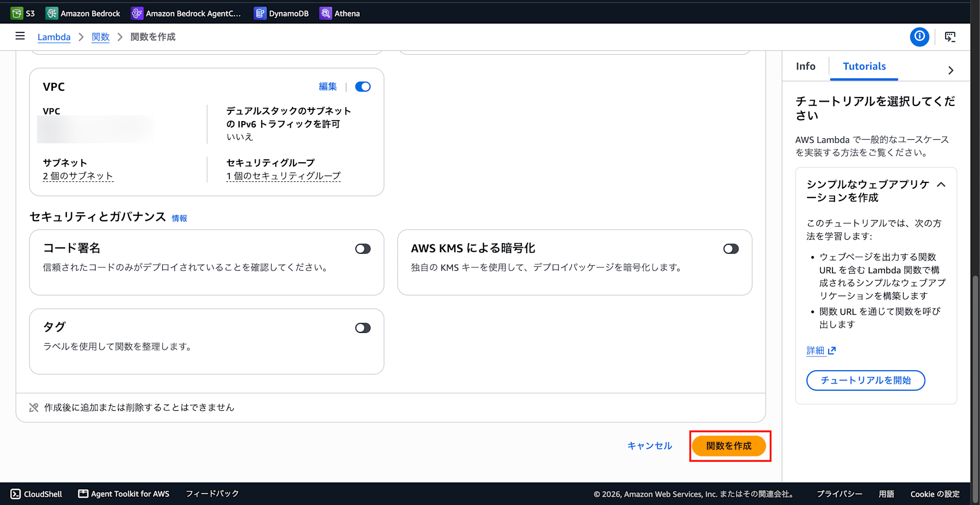Screen dimensions: 980x505
Task: Open the Amazon Bedrock AgentCore shortcut
Action: (186, 13)
